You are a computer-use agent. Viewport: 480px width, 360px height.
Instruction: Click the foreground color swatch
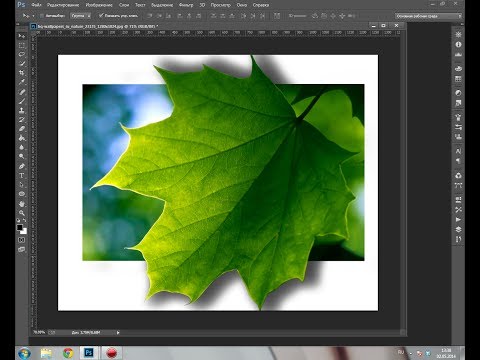(x=20, y=227)
